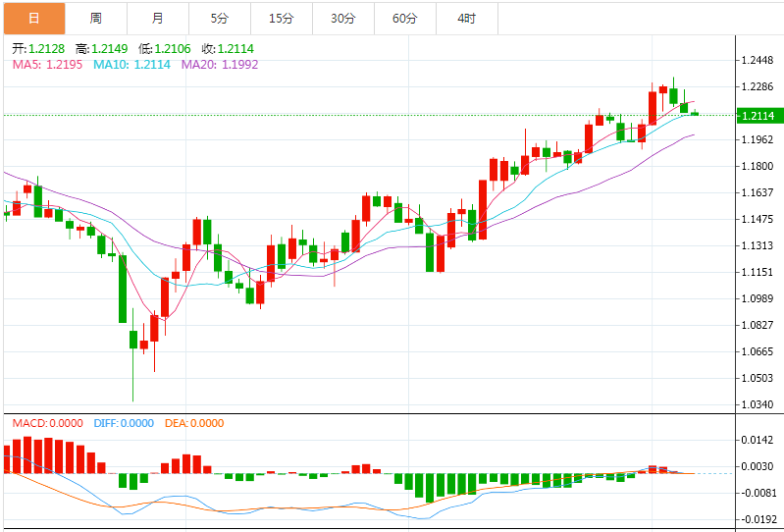This screenshot has width=784, height=532.
Task: Click the opening price 开:1.2128
Action: tap(38, 48)
